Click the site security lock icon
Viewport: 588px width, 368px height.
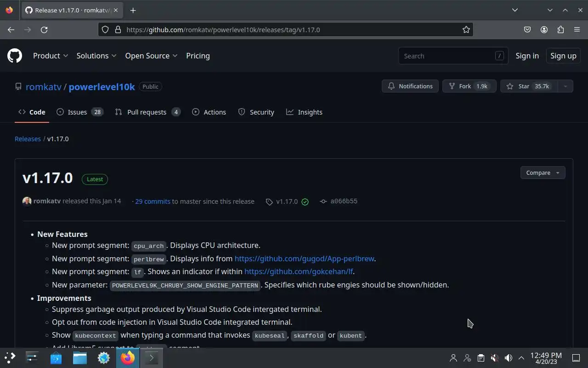click(118, 29)
